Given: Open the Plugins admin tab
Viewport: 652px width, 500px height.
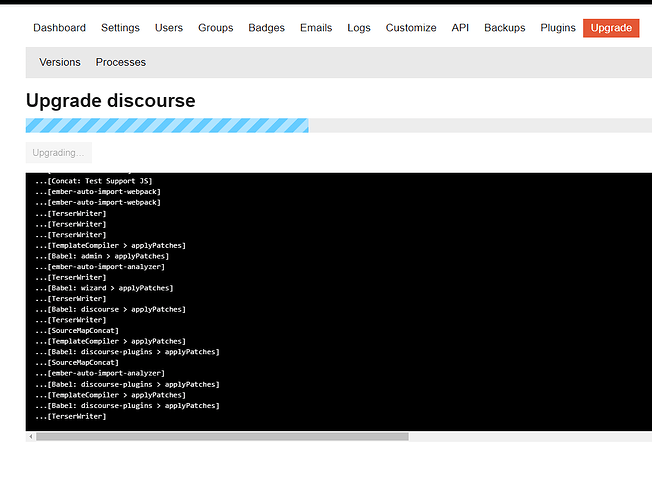Looking at the screenshot, I should [558, 28].
